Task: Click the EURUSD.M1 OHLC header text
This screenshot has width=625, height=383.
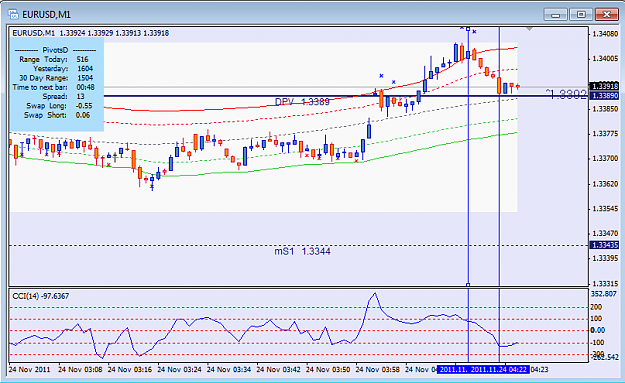Action: 91,33
